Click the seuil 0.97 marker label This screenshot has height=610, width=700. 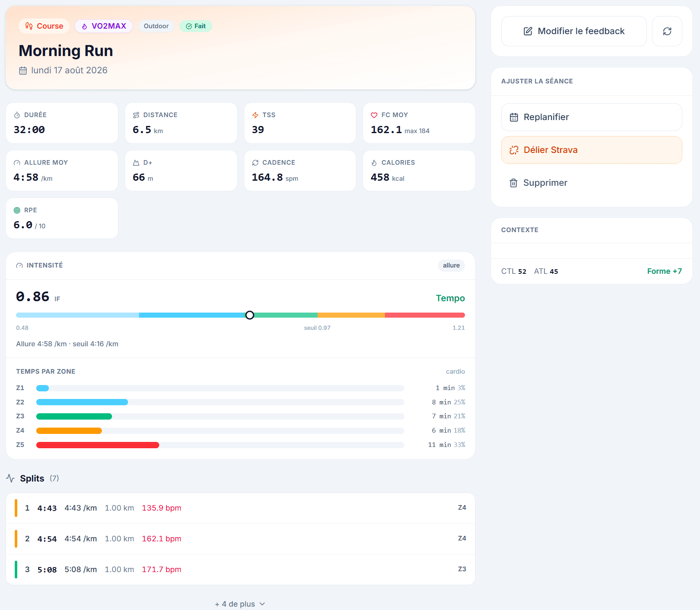pyautogui.click(x=317, y=328)
